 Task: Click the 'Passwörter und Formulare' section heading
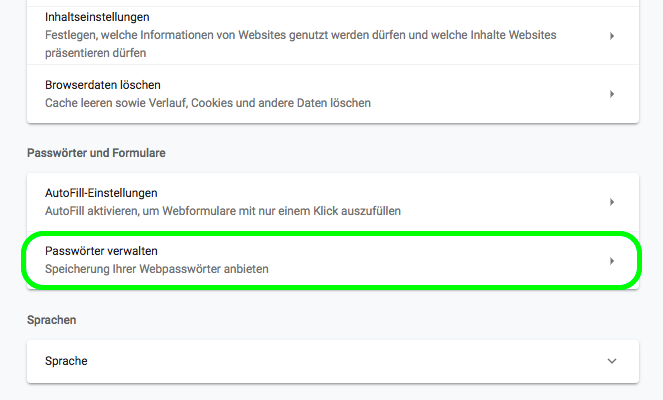pos(96,153)
